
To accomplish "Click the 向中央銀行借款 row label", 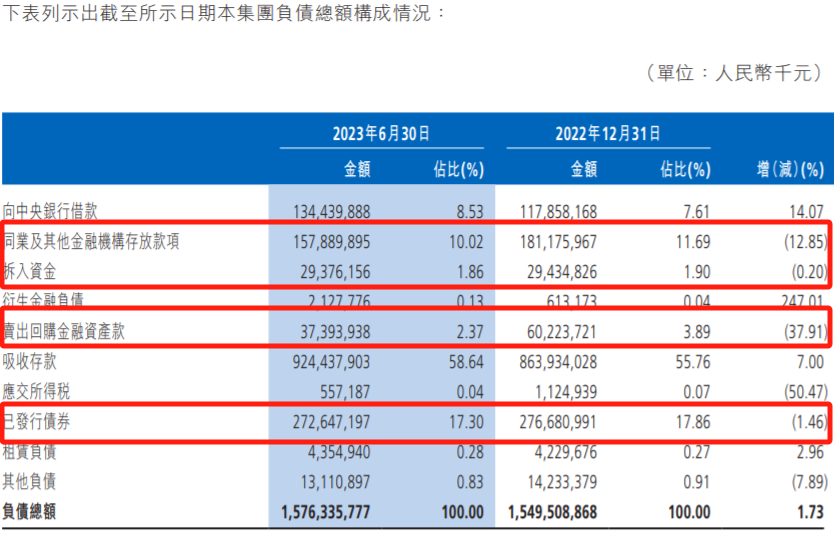I will click(x=52, y=211).
